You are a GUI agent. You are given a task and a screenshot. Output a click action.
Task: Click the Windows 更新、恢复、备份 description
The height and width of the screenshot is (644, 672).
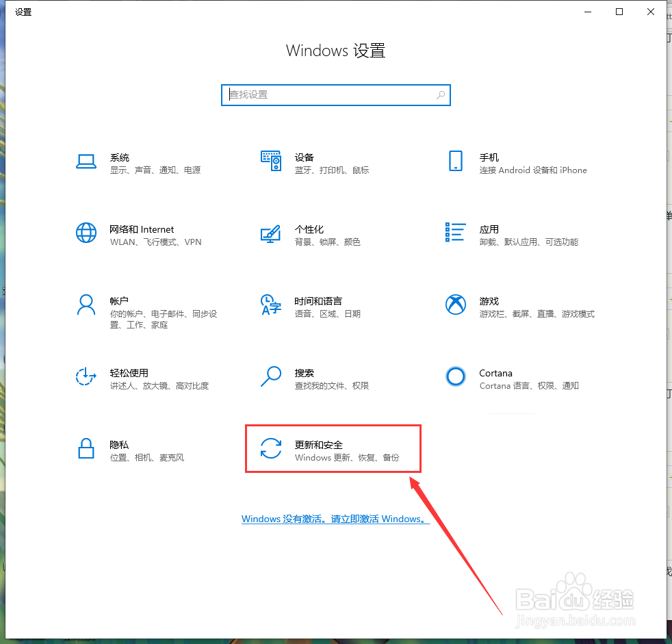click(x=347, y=458)
